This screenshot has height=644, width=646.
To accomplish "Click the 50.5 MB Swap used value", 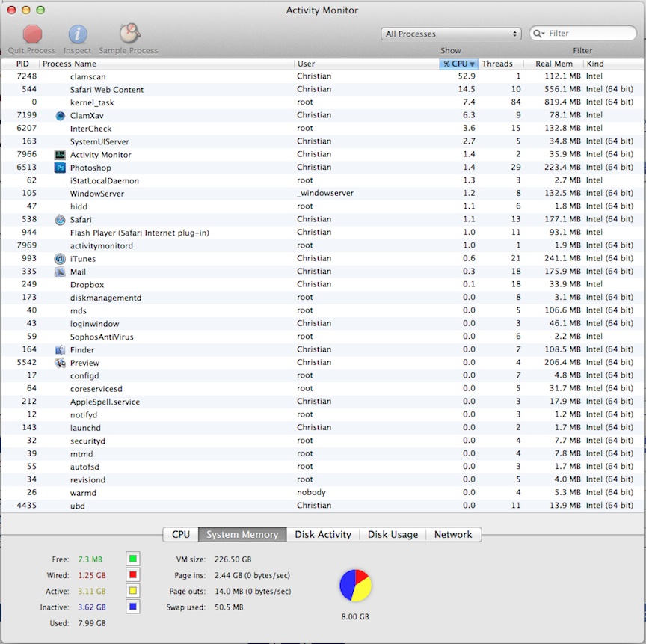I will [229, 607].
